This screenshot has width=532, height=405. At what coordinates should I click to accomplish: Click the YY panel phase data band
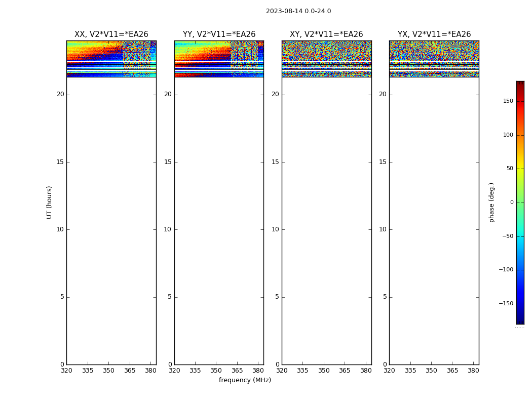pos(219,59)
